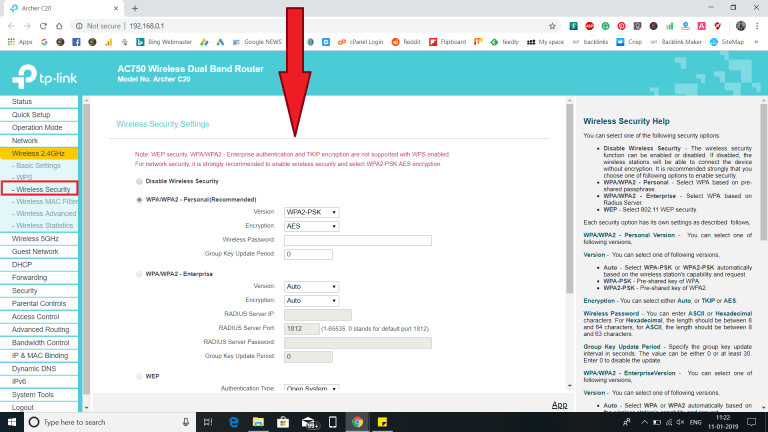
Task: Open the WPA2-PSK Version dropdown
Action: (311, 212)
